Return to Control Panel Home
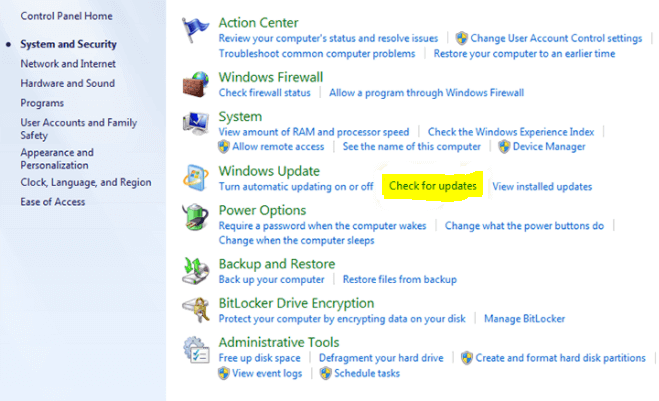659x401 pixels. [66, 16]
